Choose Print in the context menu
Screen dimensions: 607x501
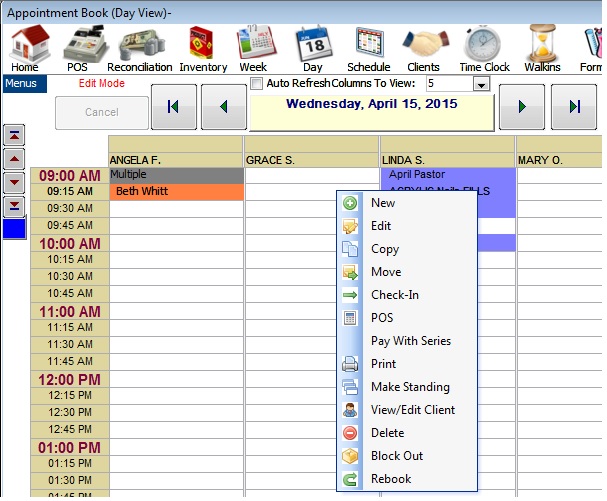[x=407, y=364]
